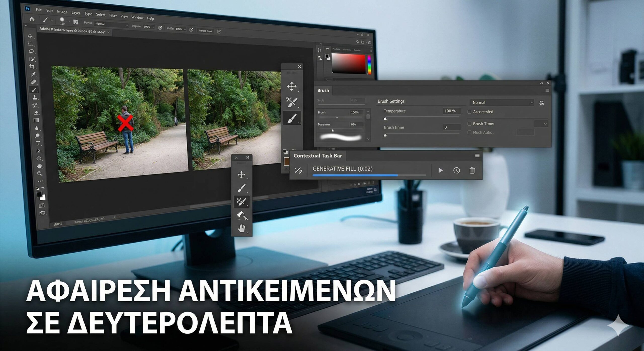
Task: Click the history clock icon in task bar
Action: coord(456,170)
